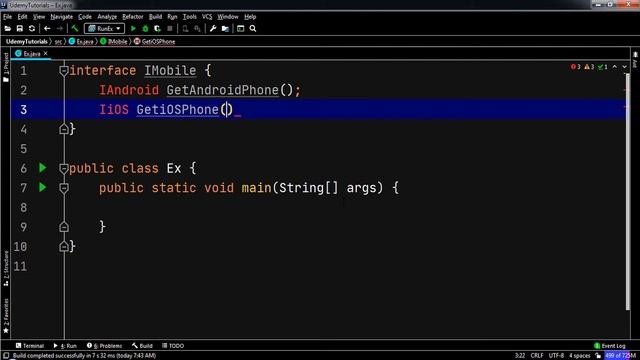Navigate forward with the right arrow icon
Screen dimensions: 640x360
(x=60, y=29)
